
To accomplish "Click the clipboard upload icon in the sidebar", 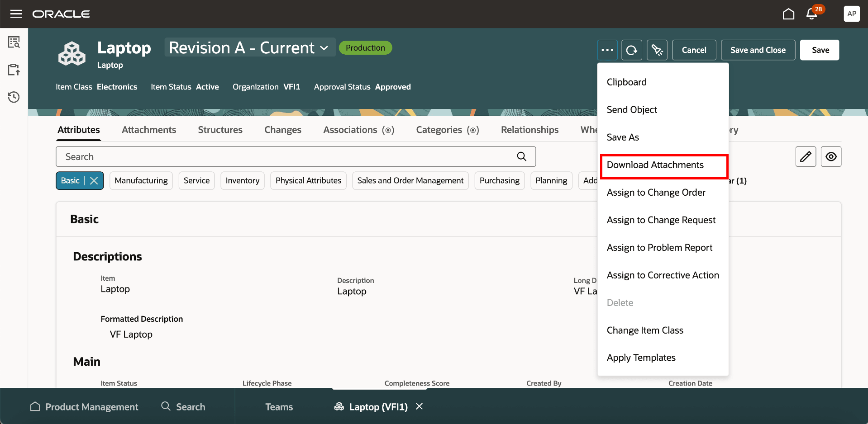I will [x=14, y=69].
